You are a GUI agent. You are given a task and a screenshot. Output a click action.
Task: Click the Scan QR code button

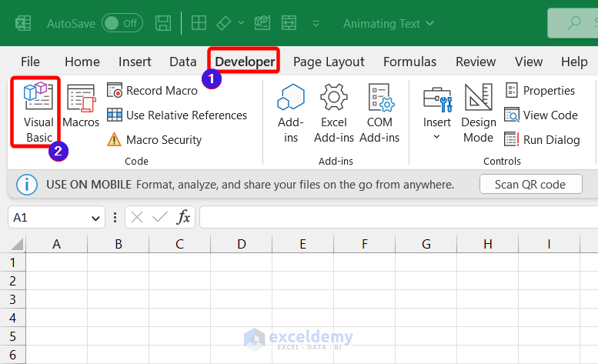click(x=530, y=185)
